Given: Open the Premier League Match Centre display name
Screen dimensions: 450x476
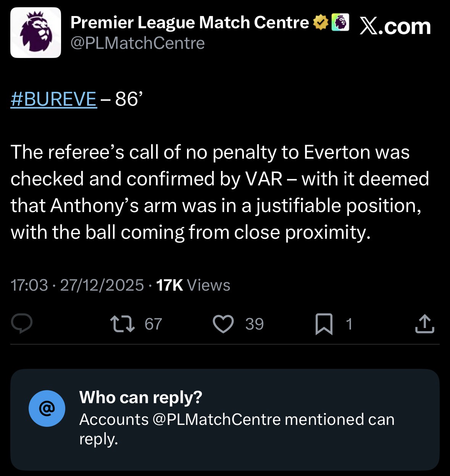Looking at the screenshot, I should (x=190, y=23).
